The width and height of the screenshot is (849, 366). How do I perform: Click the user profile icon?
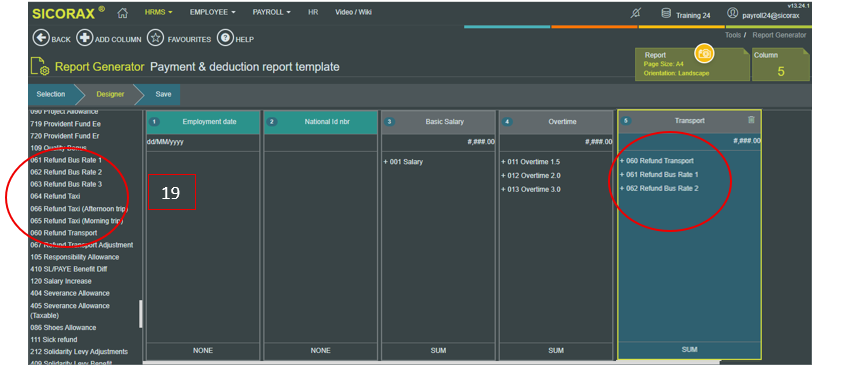733,13
